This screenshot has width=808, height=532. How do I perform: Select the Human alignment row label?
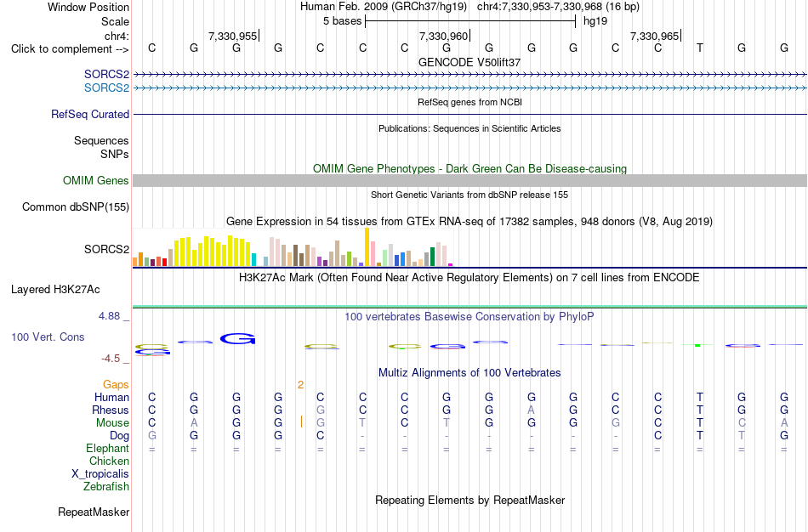(111, 398)
